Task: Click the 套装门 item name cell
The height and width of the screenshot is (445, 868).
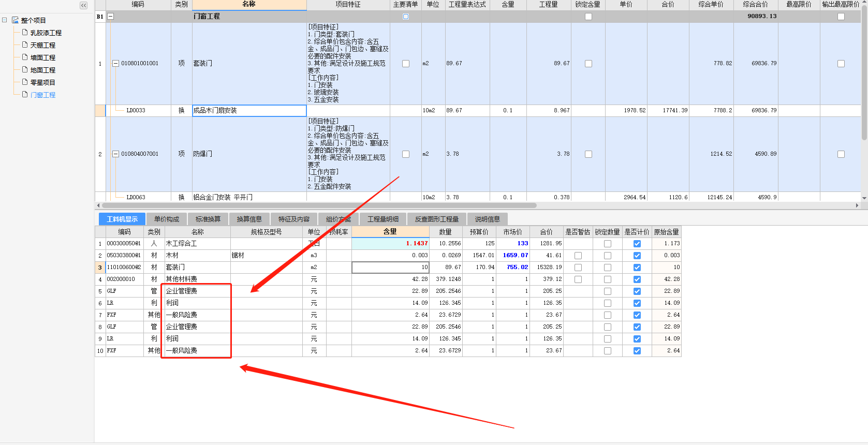Action: [249, 63]
